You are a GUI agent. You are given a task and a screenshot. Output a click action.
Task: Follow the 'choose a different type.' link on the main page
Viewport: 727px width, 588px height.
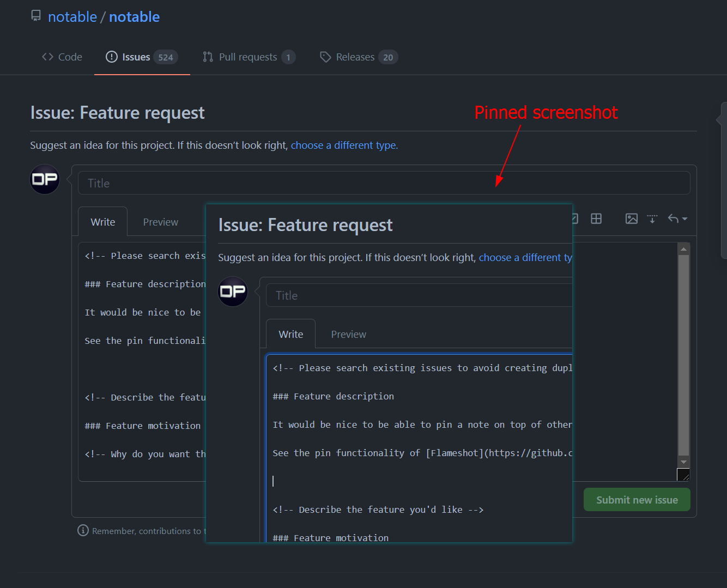[344, 146]
